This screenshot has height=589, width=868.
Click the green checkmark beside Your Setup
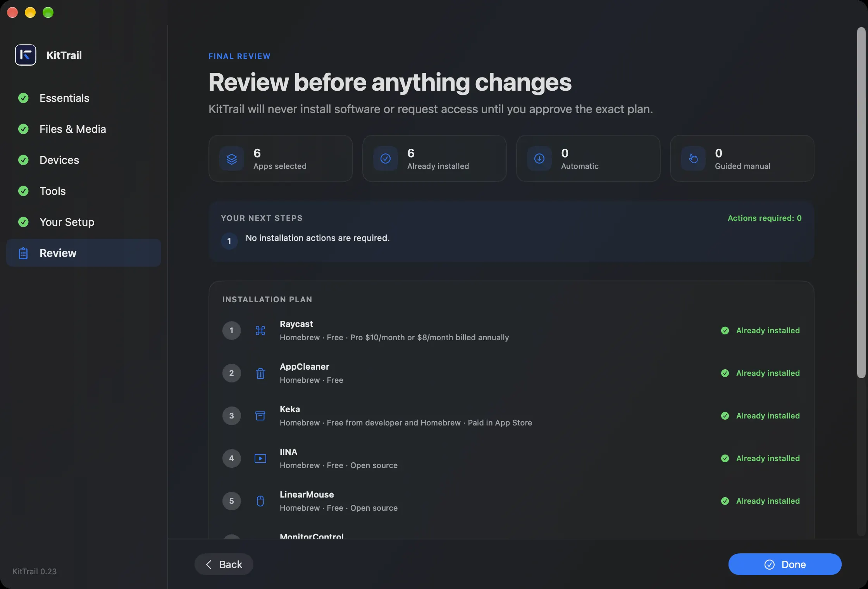tap(23, 222)
